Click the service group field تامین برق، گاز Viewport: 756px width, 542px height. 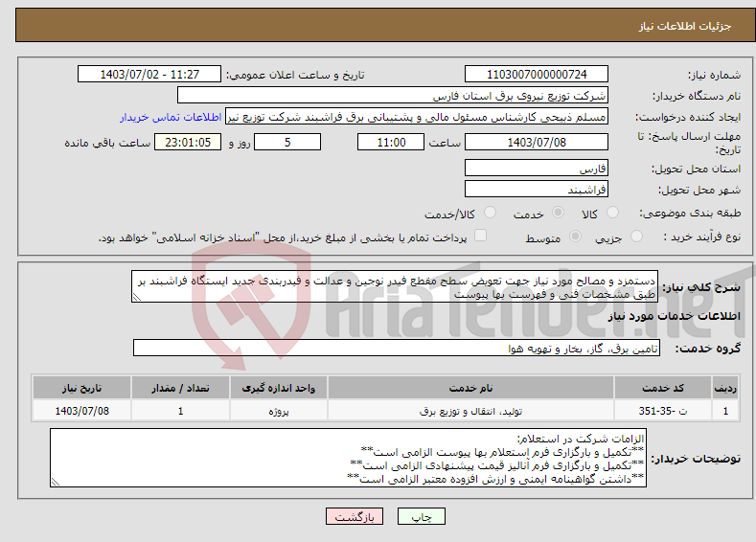coord(397,348)
